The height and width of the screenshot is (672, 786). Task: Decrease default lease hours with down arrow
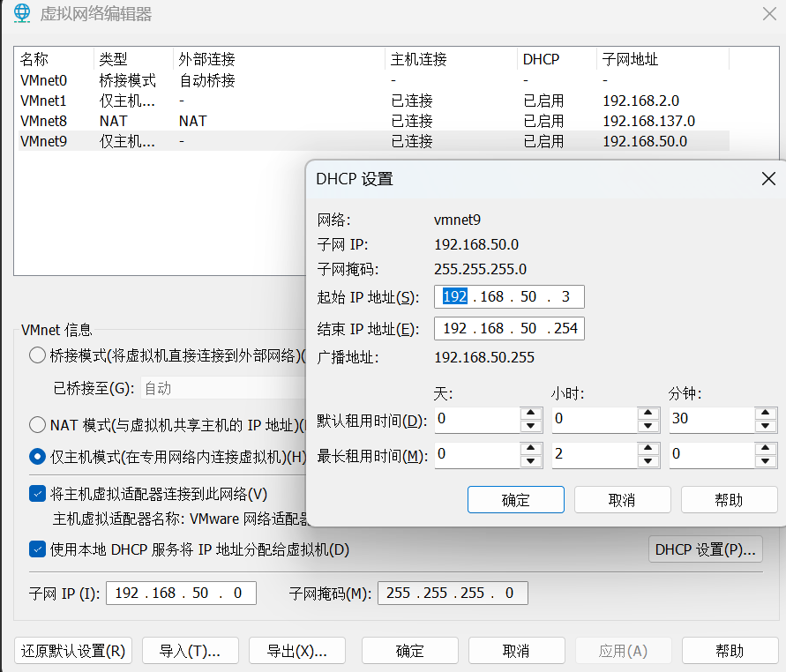648,426
